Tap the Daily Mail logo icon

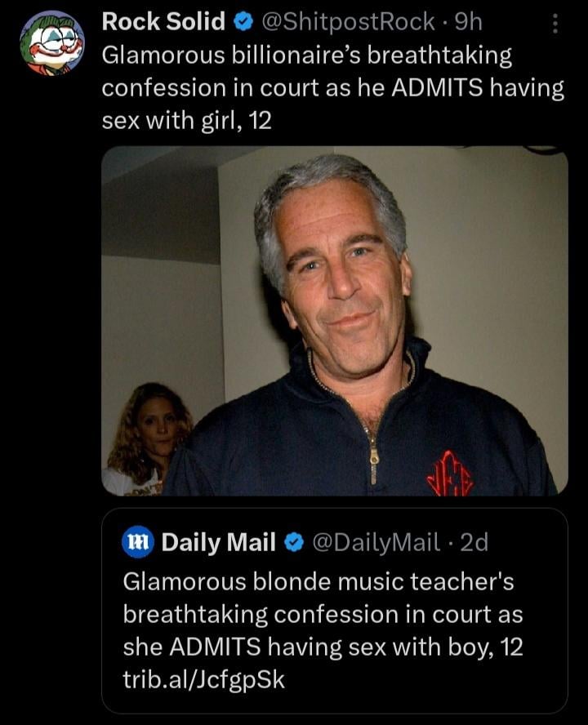(137, 542)
